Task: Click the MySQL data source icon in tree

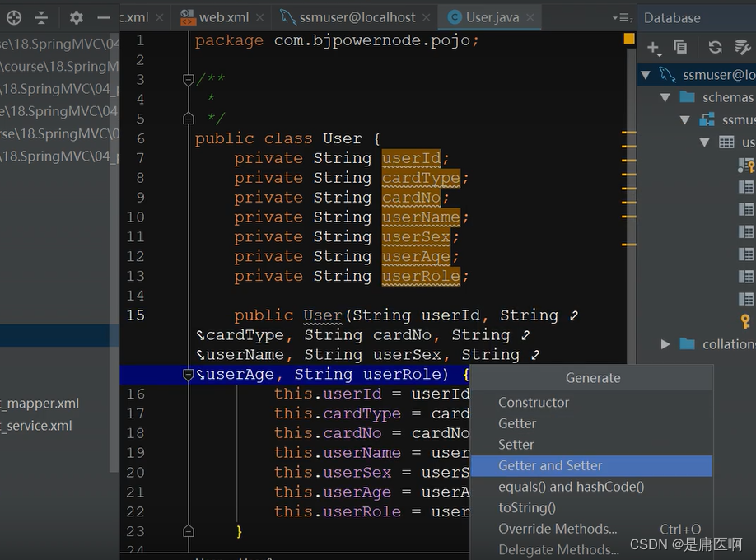Action: (668, 75)
